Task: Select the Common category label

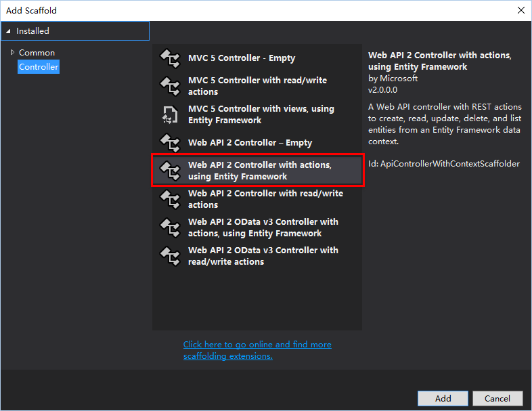Action: (x=37, y=53)
